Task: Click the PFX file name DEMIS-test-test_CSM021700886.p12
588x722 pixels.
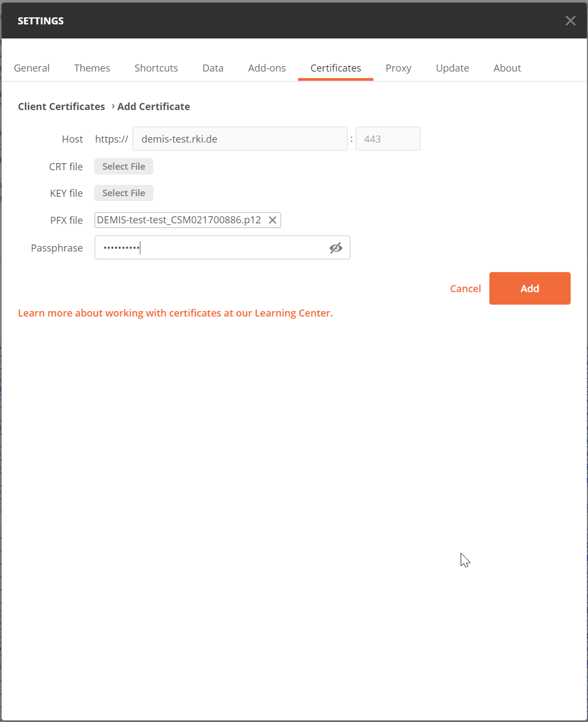Action: coord(179,220)
